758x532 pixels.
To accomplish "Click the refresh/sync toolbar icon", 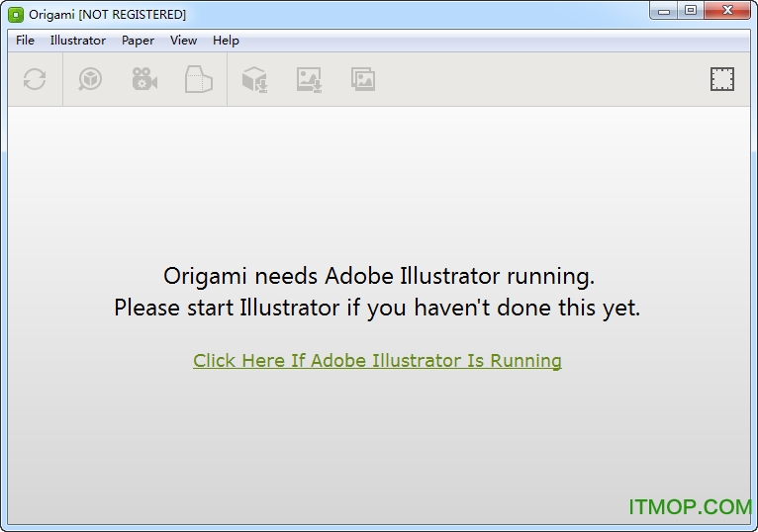I will [35, 79].
